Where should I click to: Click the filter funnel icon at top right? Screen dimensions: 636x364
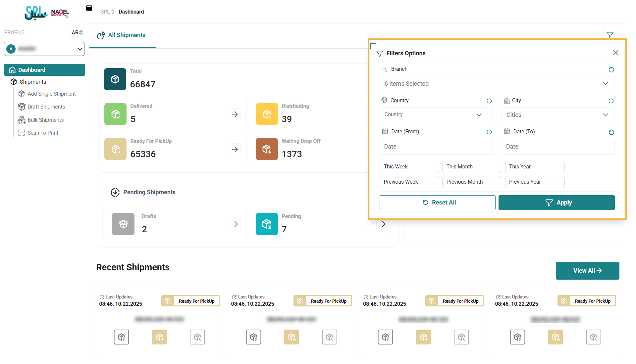click(610, 35)
